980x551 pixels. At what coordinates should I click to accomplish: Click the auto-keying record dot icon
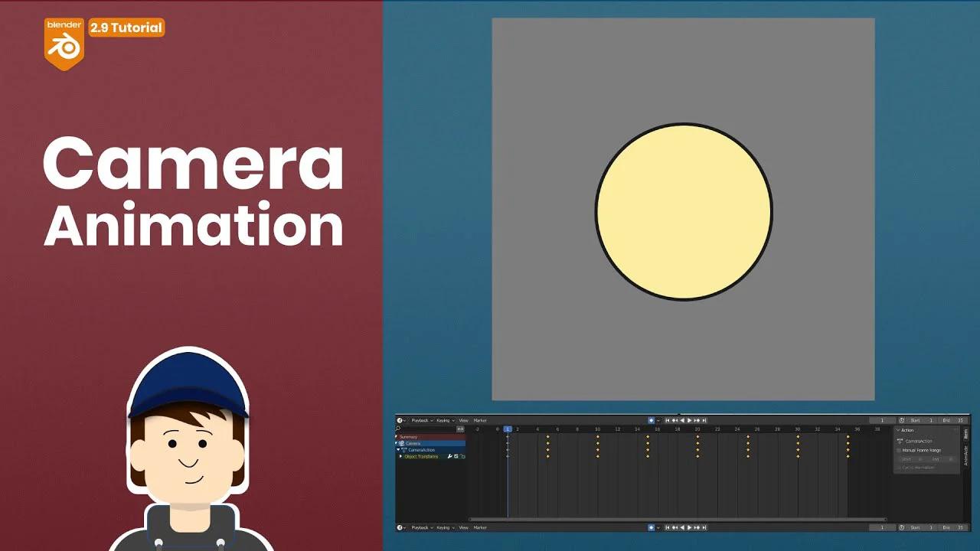[651, 419]
